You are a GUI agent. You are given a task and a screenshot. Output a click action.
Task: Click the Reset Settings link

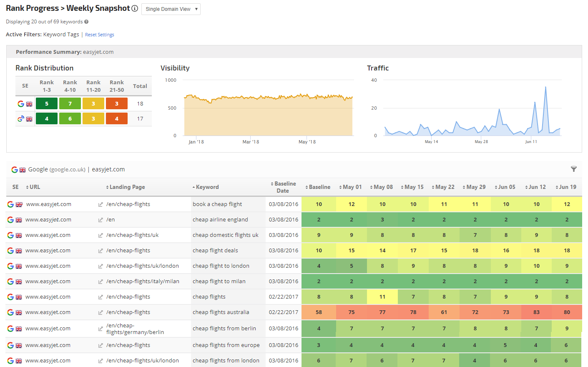100,35
